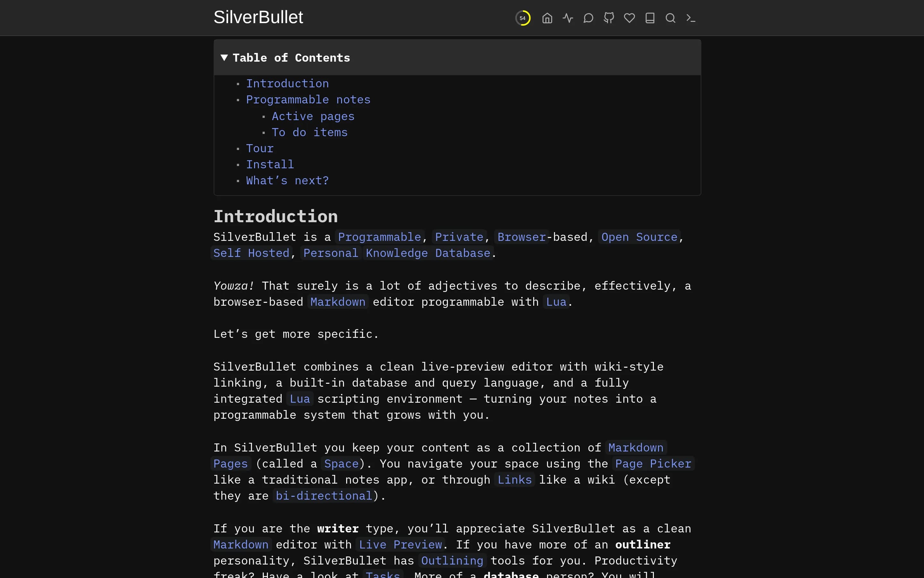Open the terminal command palette icon
The width and height of the screenshot is (924, 578).
[x=691, y=18]
